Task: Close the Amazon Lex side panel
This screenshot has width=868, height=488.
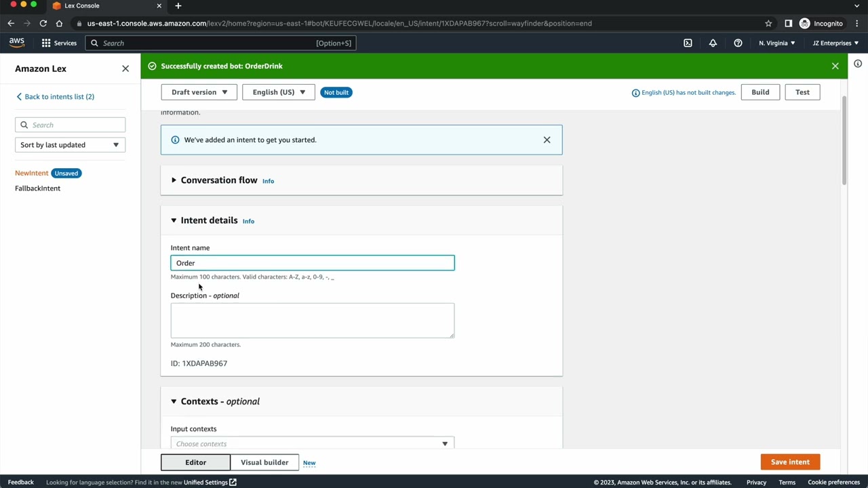Action: (x=125, y=68)
